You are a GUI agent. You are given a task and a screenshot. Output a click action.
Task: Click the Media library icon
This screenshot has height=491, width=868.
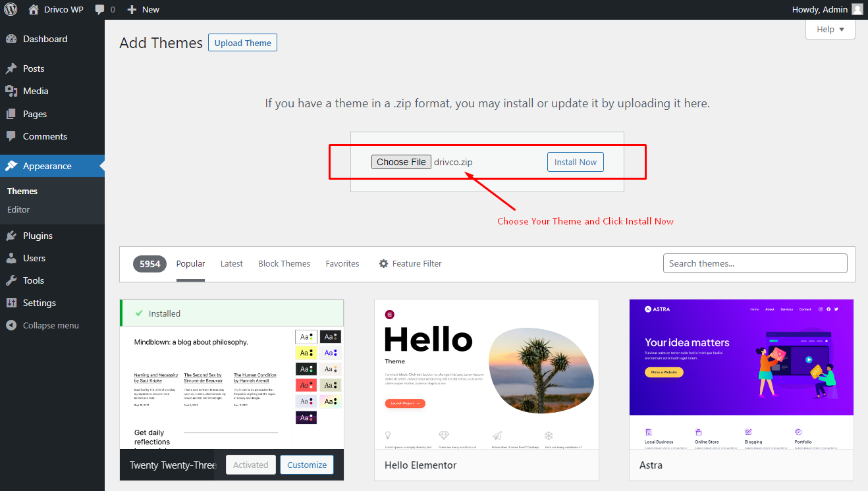(11, 91)
